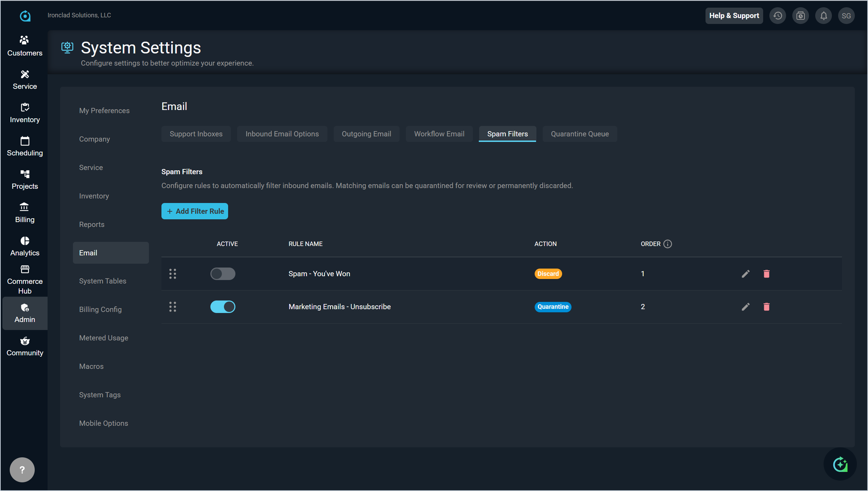Screen dimensions: 868x491
Task: Click the recent history clock icon
Action: [x=777, y=16]
